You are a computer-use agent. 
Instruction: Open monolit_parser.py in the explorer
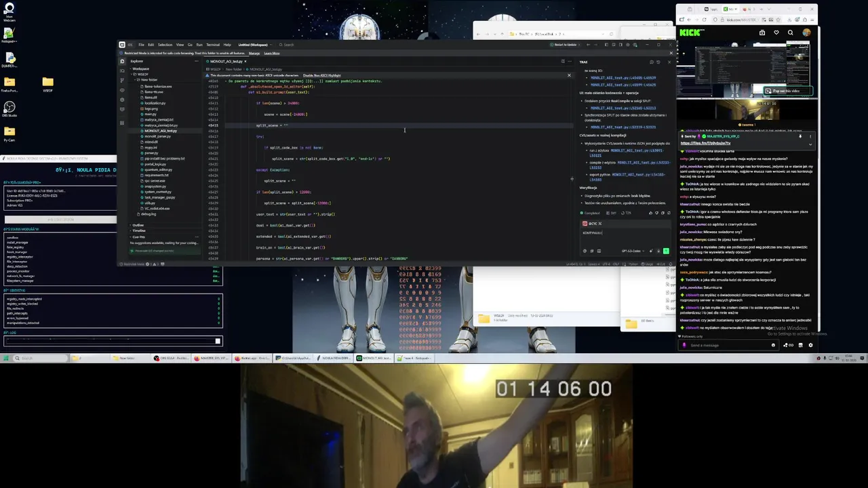(157, 136)
